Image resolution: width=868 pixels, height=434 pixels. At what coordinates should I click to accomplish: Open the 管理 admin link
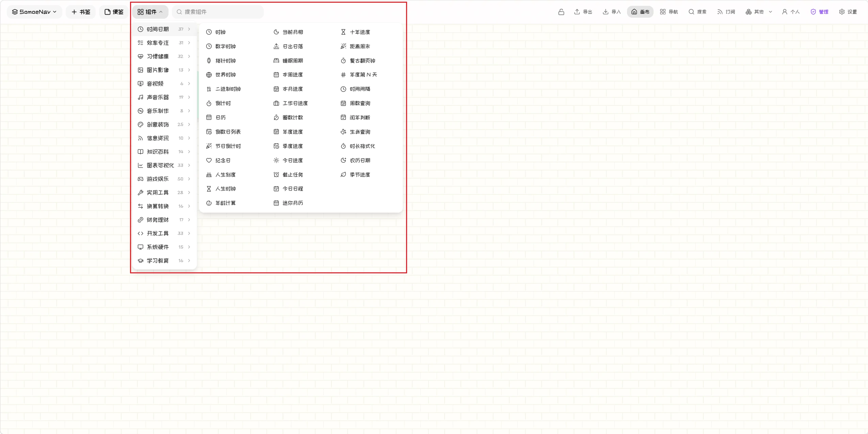[819, 12]
